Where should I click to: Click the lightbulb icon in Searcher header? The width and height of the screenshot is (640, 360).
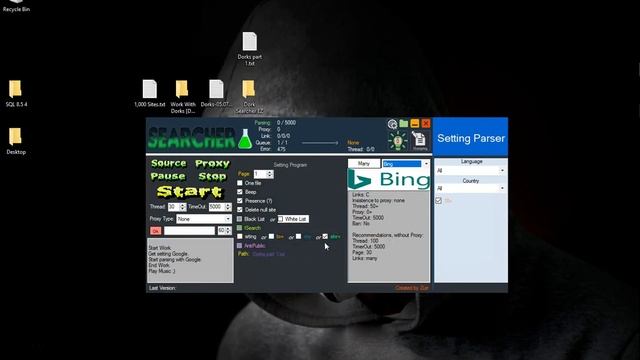398,141
